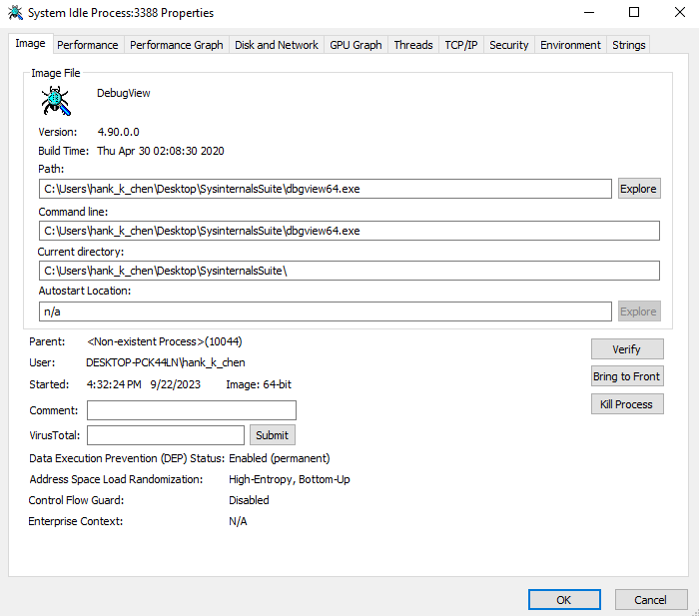Click the Parent Non-existent Process text
The width and height of the screenshot is (699, 616).
[165, 341]
